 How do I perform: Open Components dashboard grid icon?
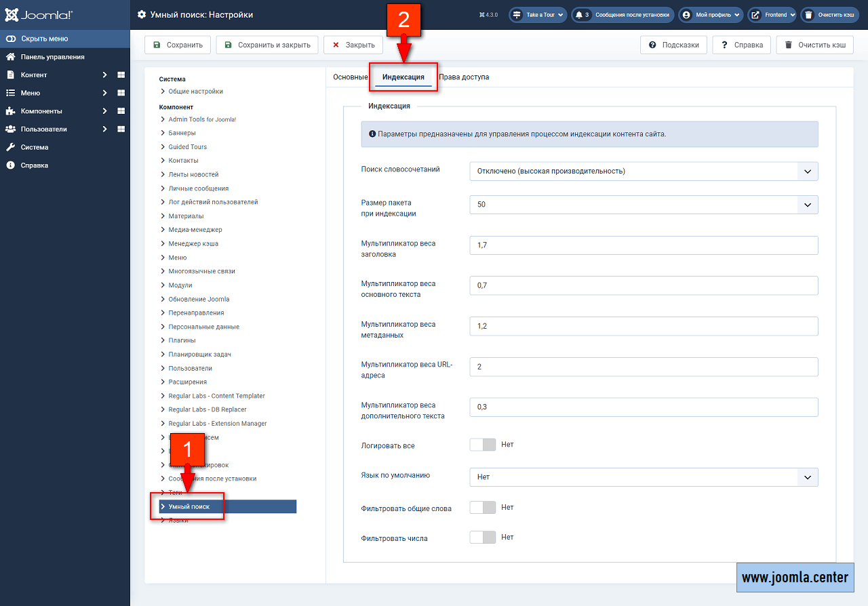pyautogui.click(x=121, y=111)
